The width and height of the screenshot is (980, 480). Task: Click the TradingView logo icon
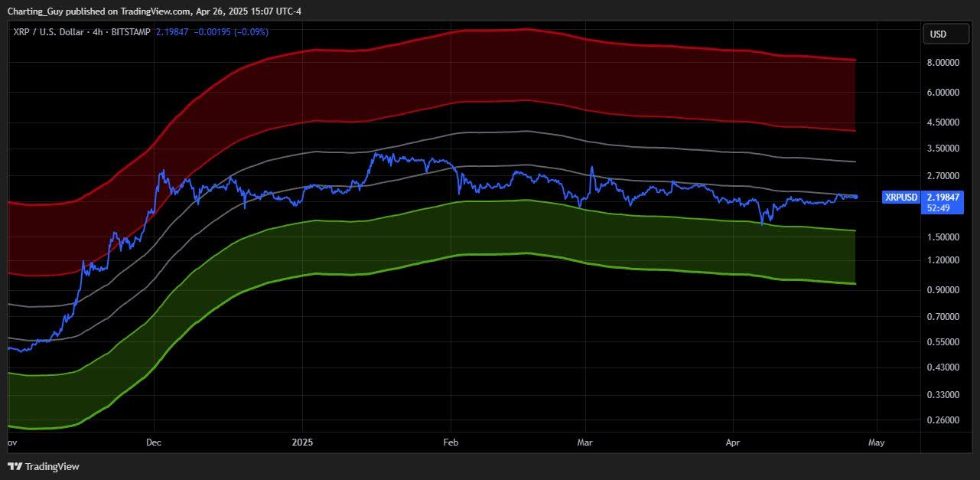tap(15, 466)
